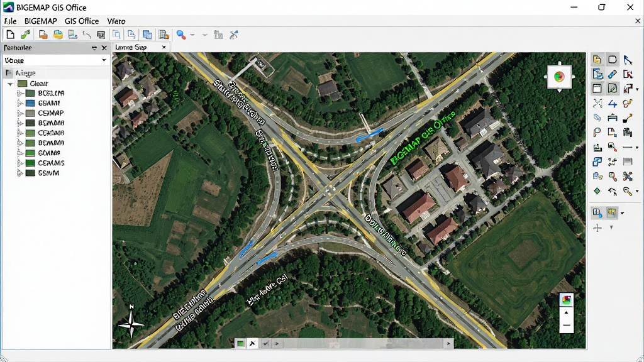Click the color swatch beside CEMMS layer
The width and height of the screenshot is (644, 362).
click(30, 163)
